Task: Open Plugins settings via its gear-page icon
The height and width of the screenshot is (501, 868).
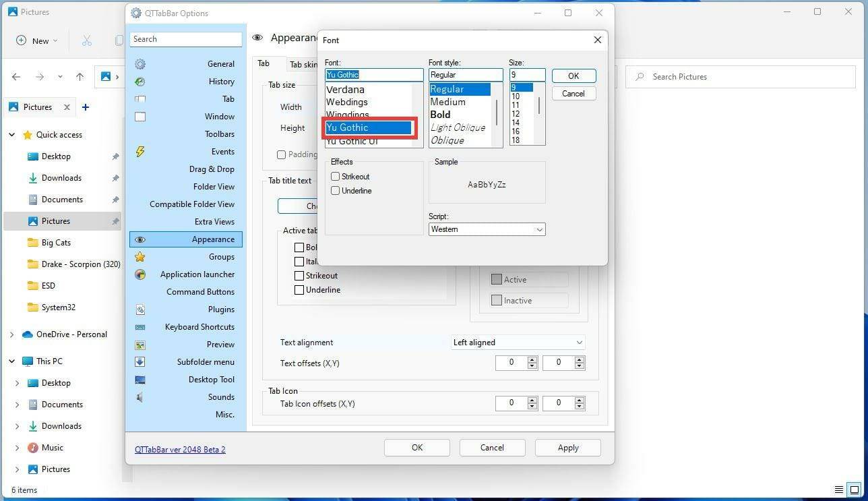Action: click(140, 310)
